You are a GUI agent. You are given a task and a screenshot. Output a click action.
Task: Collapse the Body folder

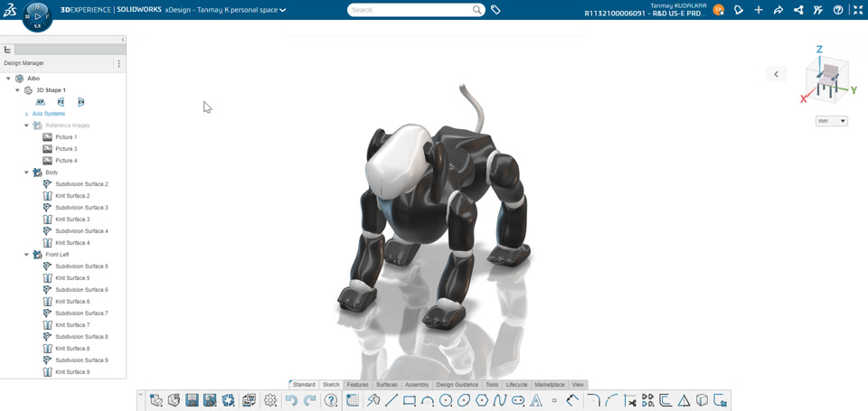click(x=26, y=173)
